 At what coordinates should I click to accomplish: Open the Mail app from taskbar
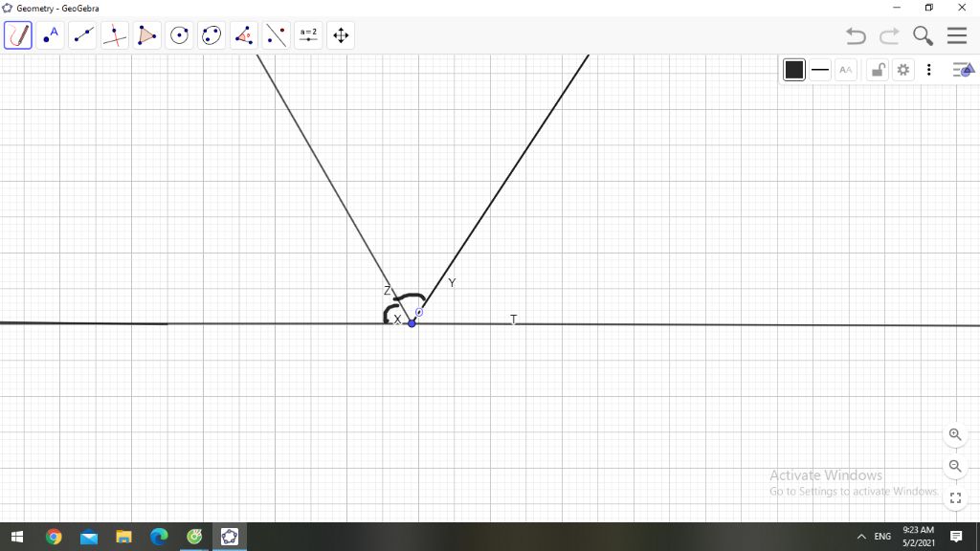click(89, 537)
